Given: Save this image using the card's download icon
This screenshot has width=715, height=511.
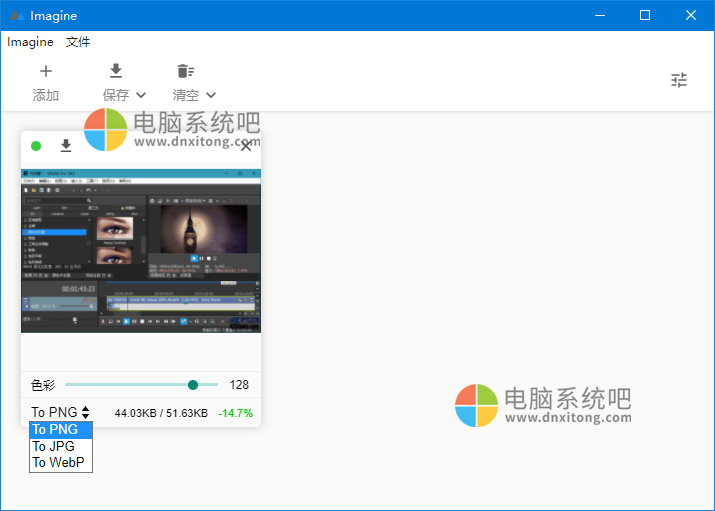Looking at the screenshot, I should [x=66, y=146].
